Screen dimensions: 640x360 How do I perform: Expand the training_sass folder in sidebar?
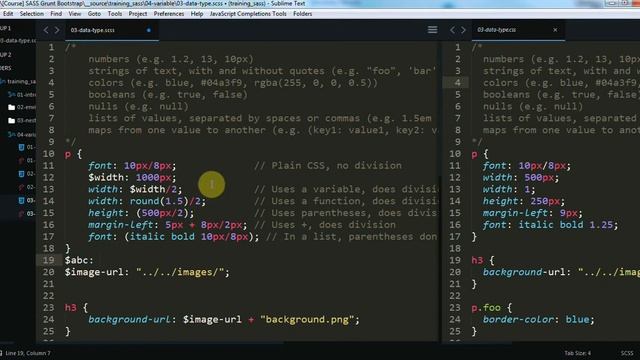[18, 82]
